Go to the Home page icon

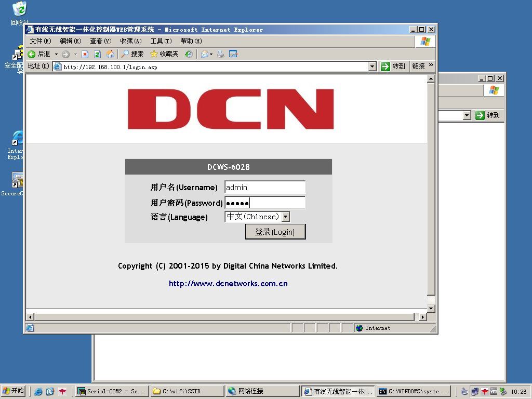(x=110, y=54)
